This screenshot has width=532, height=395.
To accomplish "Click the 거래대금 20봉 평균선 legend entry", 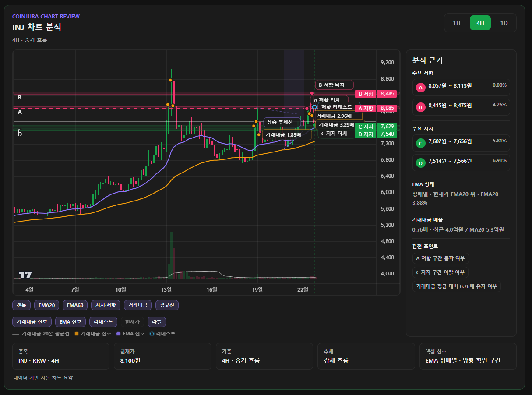I will [41, 334].
